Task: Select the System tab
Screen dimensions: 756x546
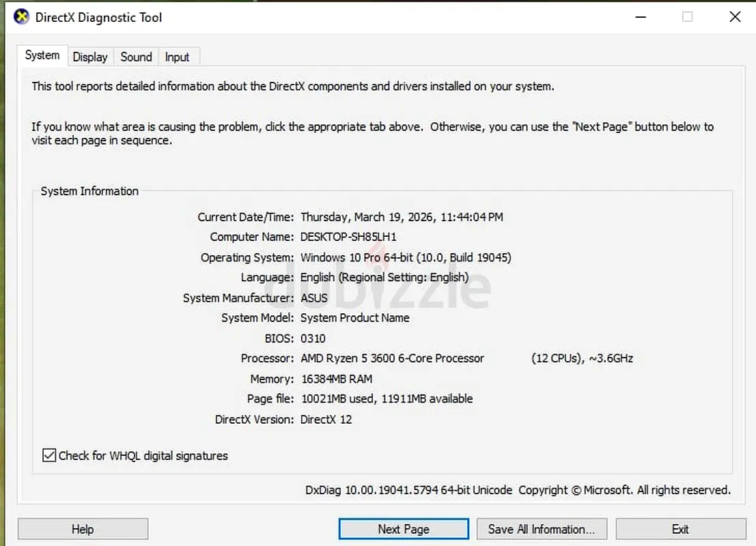Action: (42, 56)
